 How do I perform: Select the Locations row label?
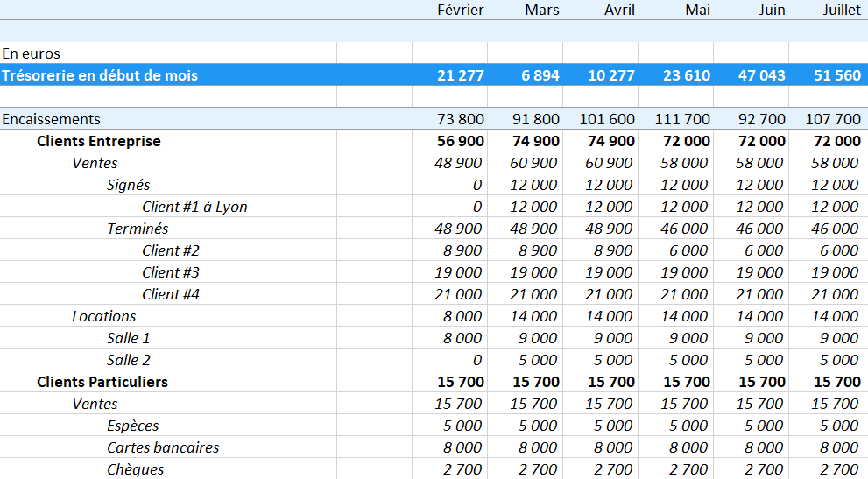104,316
